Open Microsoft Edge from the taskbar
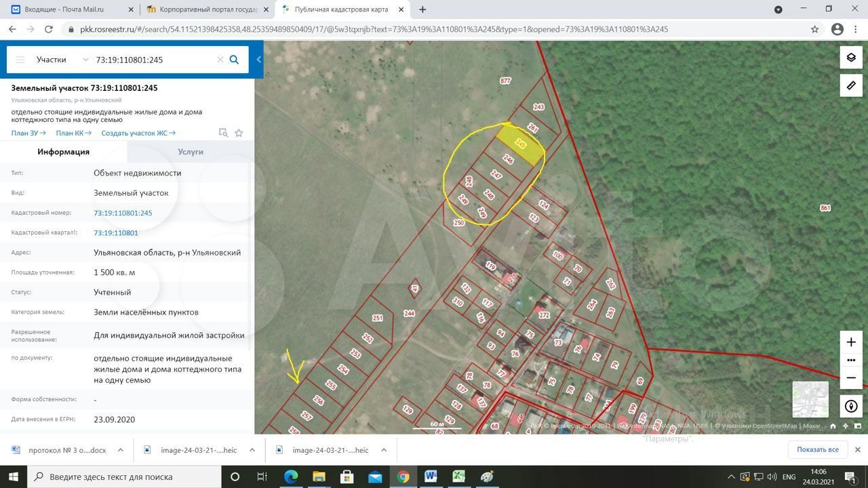The width and height of the screenshot is (868, 488). click(x=290, y=476)
